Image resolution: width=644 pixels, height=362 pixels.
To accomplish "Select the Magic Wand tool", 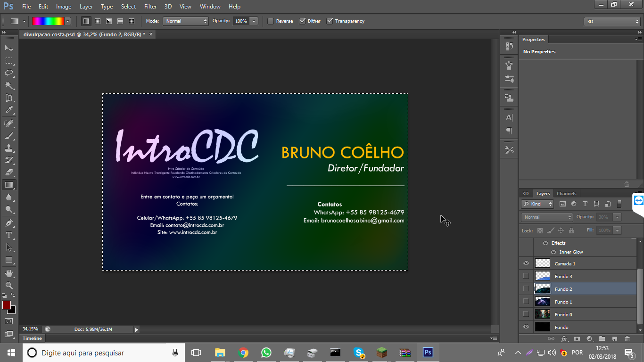I will tap(9, 85).
